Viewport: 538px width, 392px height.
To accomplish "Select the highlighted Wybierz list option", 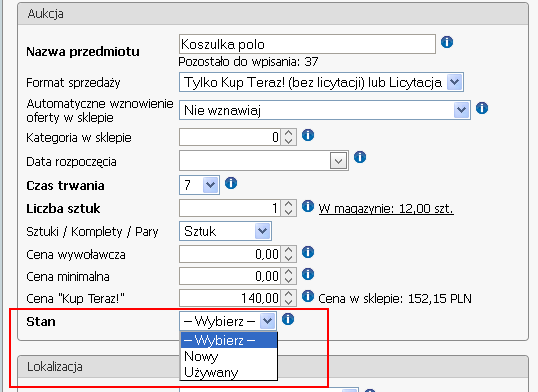I will pyautogui.click(x=229, y=340).
